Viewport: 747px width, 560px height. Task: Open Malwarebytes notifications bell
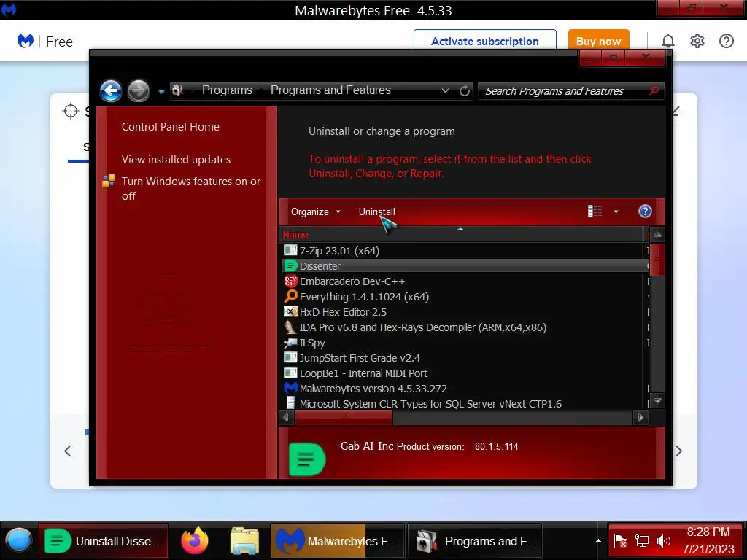[x=668, y=42]
